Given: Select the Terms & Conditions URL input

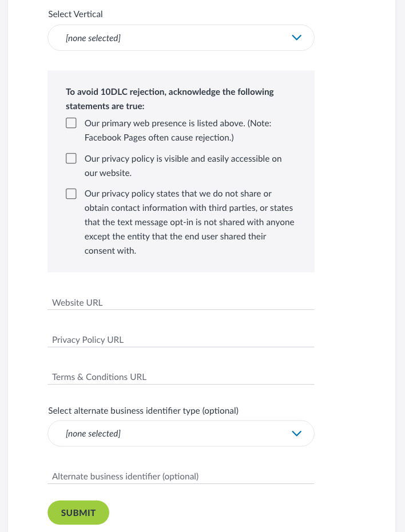Looking at the screenshot, I should click(x=181, y=377).
